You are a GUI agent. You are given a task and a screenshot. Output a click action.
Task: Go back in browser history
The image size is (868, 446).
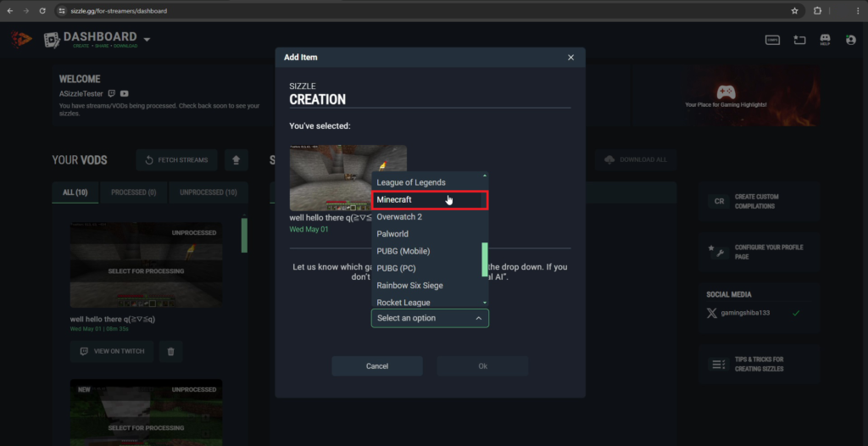(9, 10)
